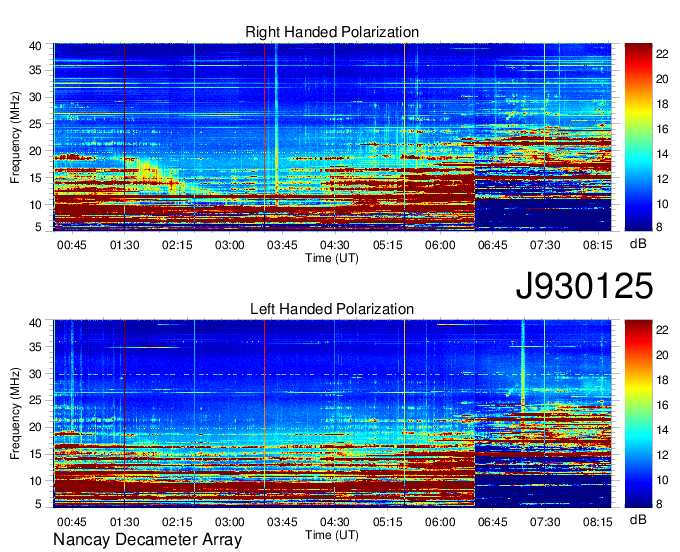Image resolution: width=680 pixels, height=552 pixels.
Task: Click 00:45 time tick of Left Handed plot
Action: pos(72,522)
